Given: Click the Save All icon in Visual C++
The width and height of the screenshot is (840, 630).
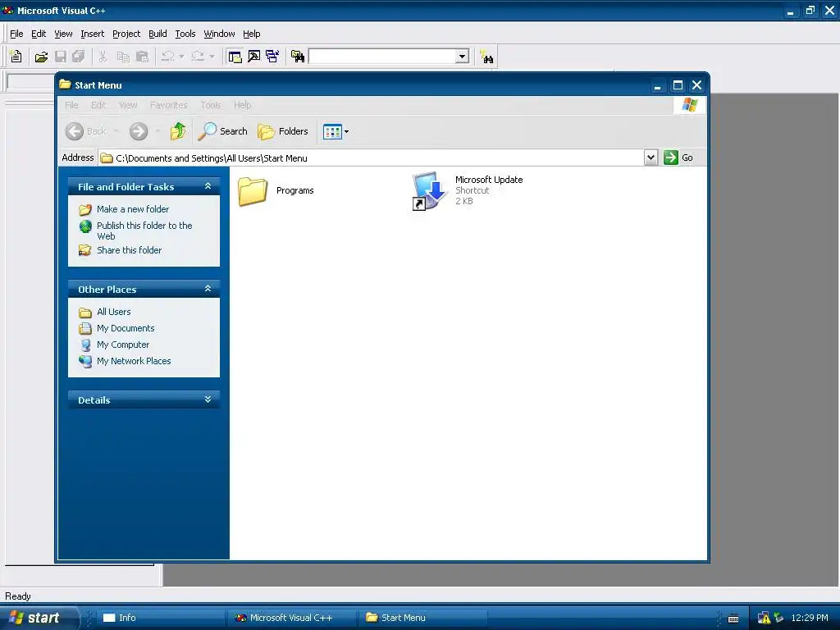Looking at the screenshot, I should click(79, 57).
